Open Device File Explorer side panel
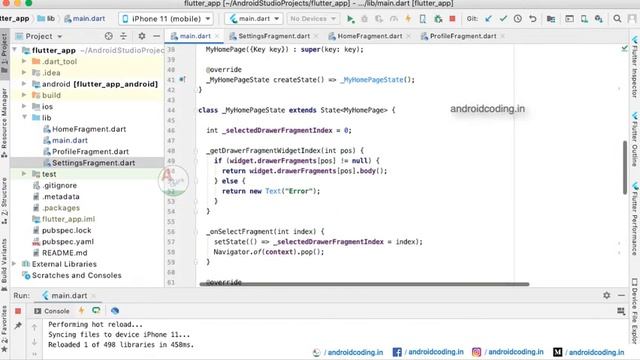This screenshot has width=640, height=360. click(635, 311)
